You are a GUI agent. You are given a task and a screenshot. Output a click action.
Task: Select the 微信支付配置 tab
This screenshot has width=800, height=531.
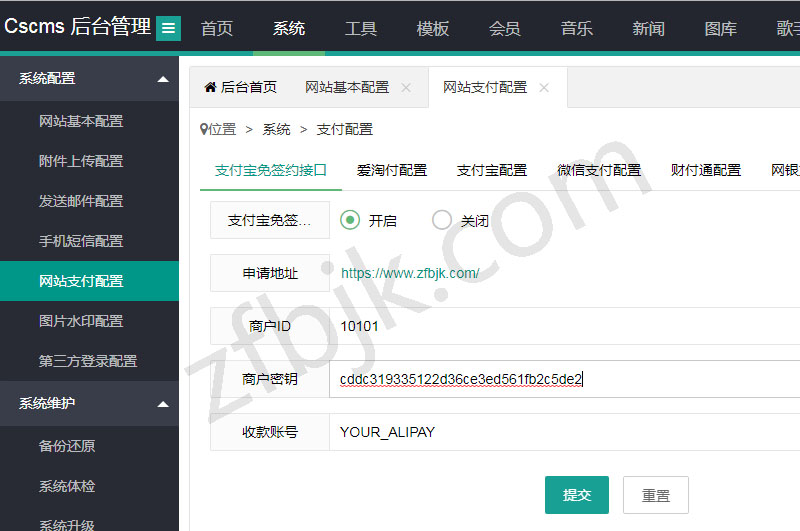599,170
